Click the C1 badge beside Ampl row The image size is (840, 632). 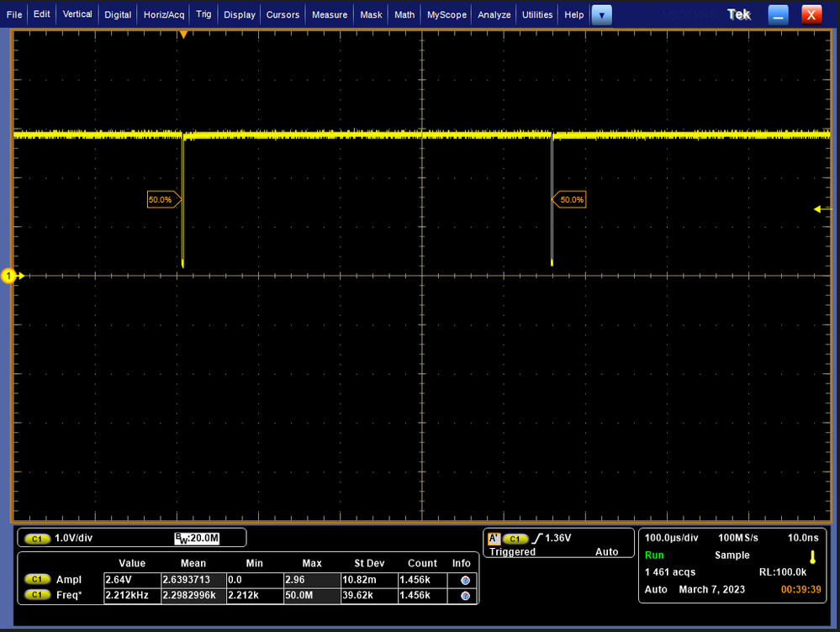click(37, 580)
